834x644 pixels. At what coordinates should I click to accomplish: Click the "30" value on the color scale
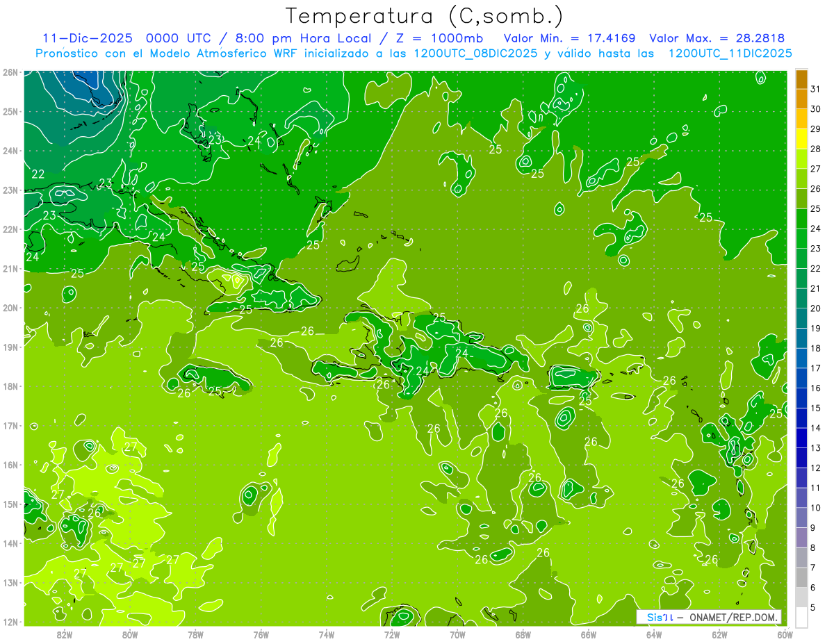(816, 109)
